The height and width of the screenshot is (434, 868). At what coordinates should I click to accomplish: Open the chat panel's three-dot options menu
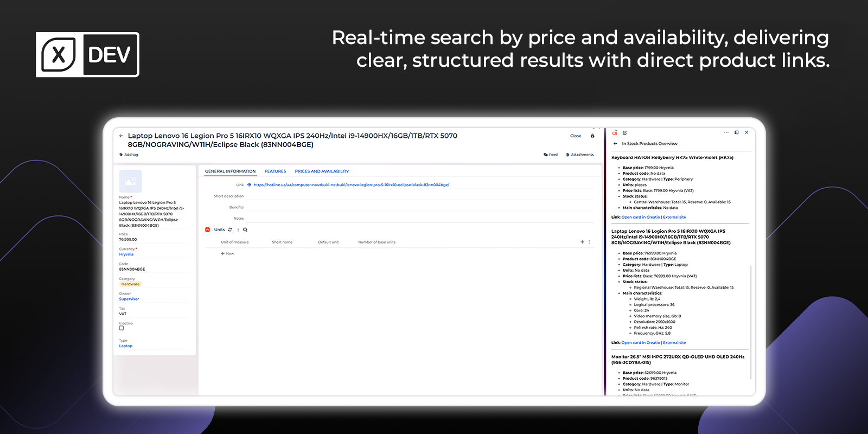tap(726, 132)
